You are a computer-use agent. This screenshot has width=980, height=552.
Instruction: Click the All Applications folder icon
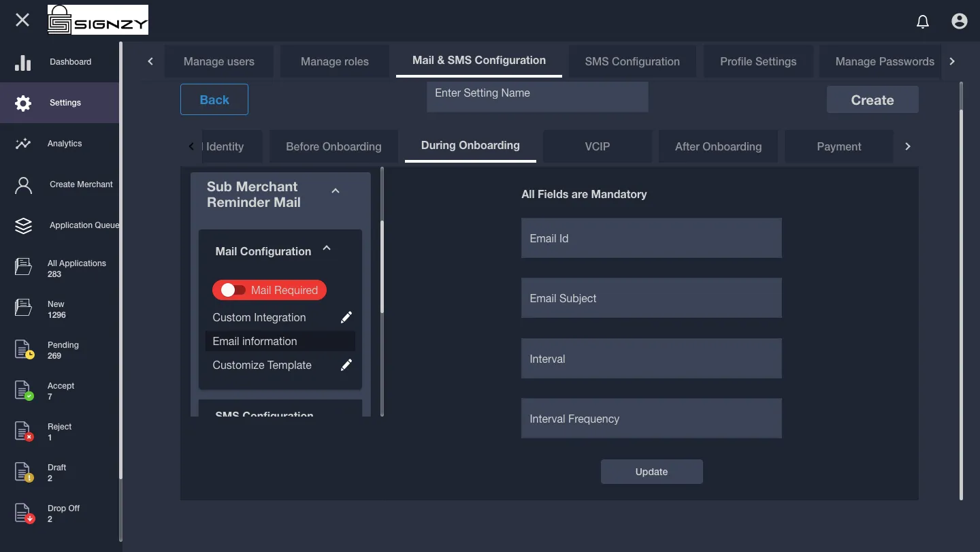click(x=23, y=267)
